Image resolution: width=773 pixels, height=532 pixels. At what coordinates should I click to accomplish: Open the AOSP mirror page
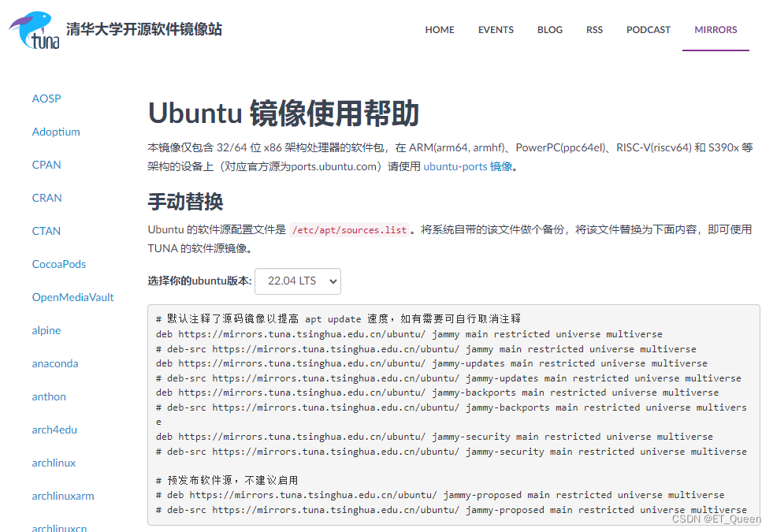point(46,99)
